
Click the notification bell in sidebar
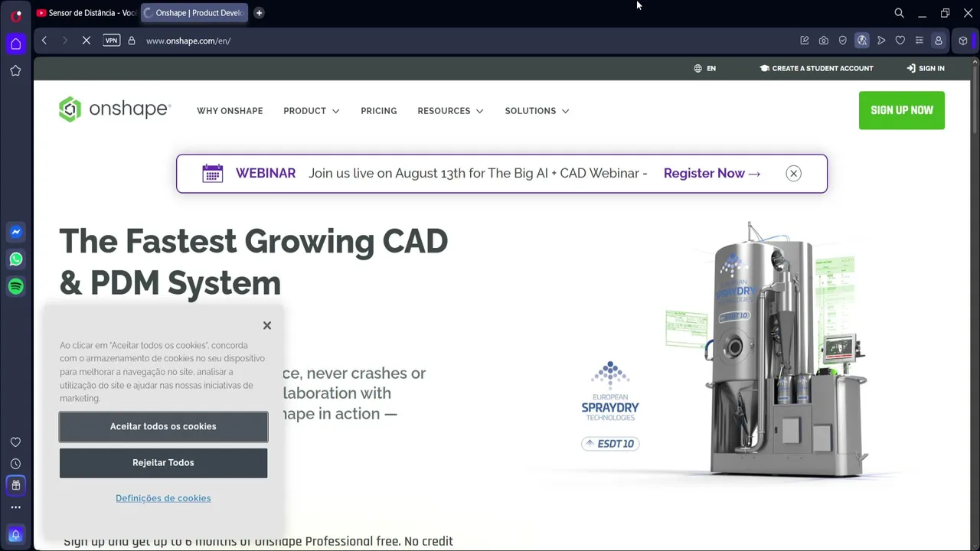click(x=15, y=534)
